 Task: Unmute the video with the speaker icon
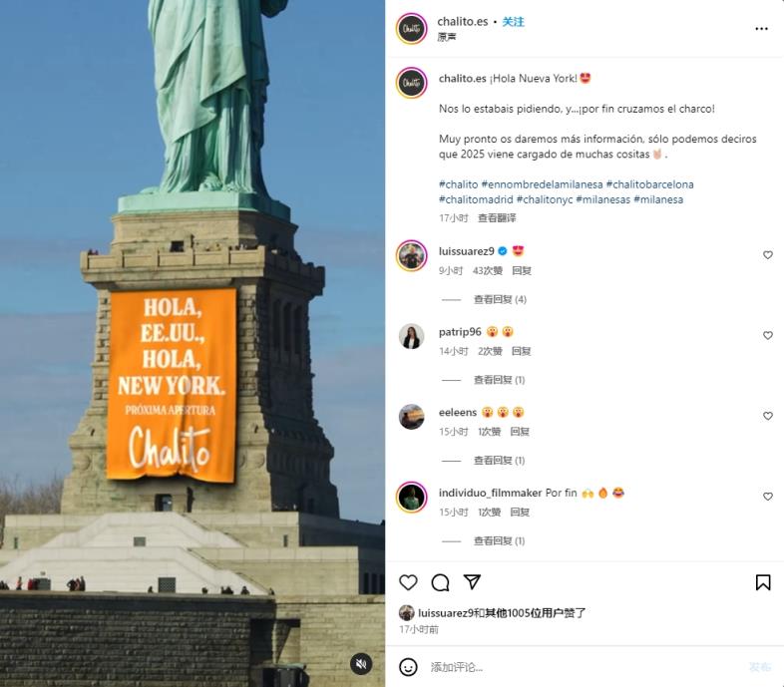[361, 664]
